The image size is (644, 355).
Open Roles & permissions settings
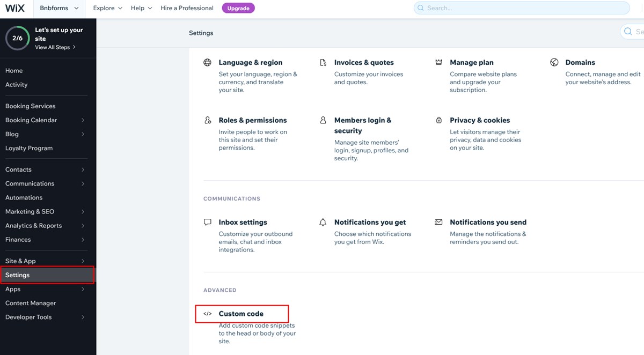pos(253,120)
